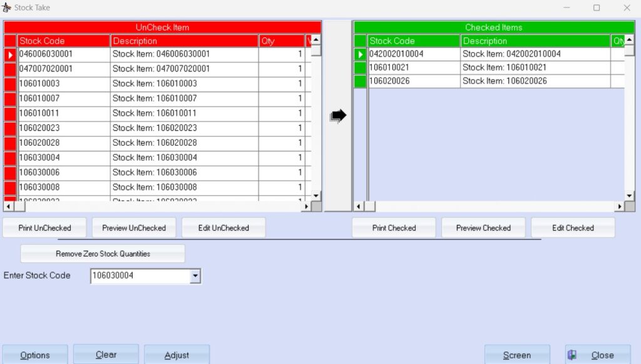Screen dimensions: 641x364
Task: Click the Adjust button
Action: [177, 355]
